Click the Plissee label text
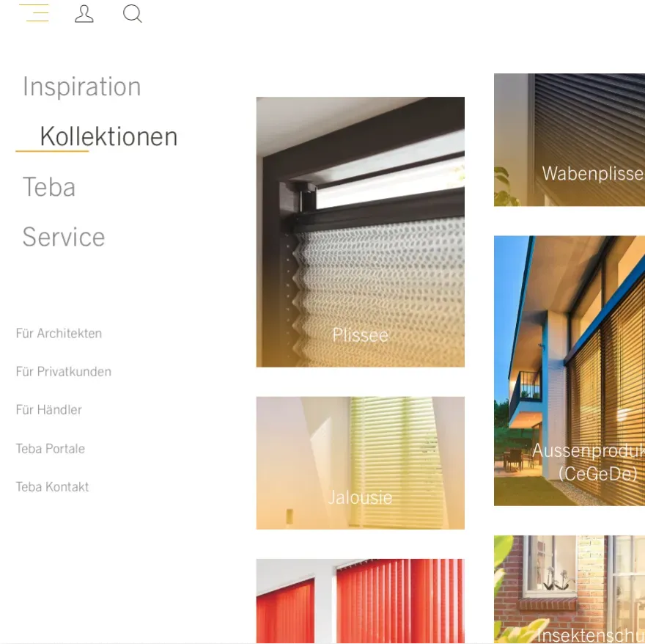 (x=361, y=335)
